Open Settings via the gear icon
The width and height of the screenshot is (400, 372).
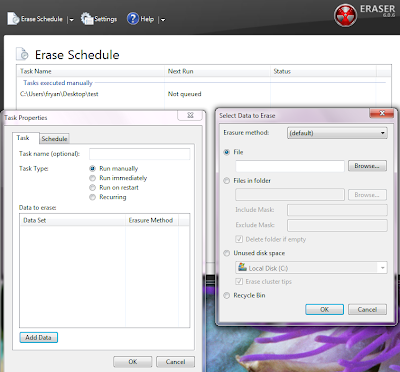pyautogui.click(x=87, y=19)
